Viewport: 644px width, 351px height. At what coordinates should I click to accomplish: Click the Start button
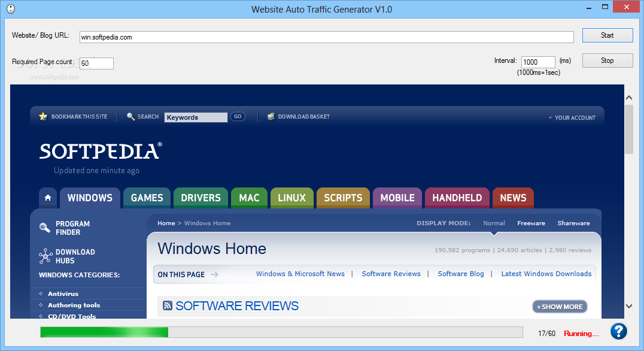click(x=607, y=35)
